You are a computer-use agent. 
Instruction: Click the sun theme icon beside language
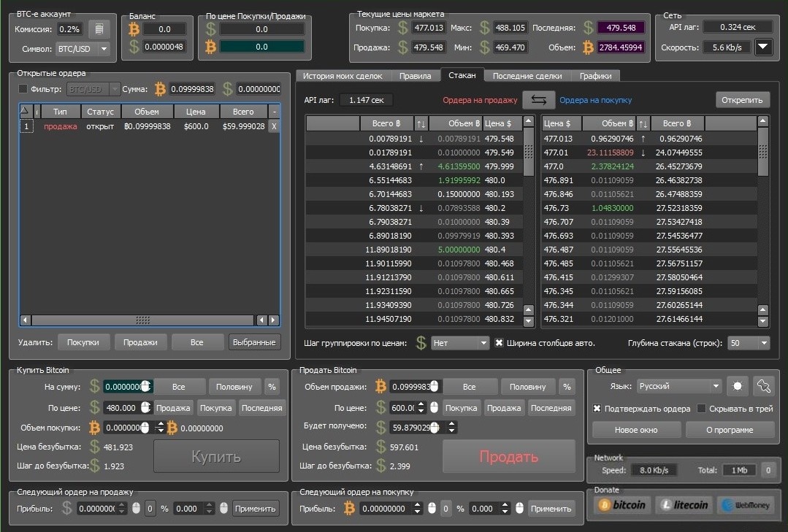tap(736, 386)
